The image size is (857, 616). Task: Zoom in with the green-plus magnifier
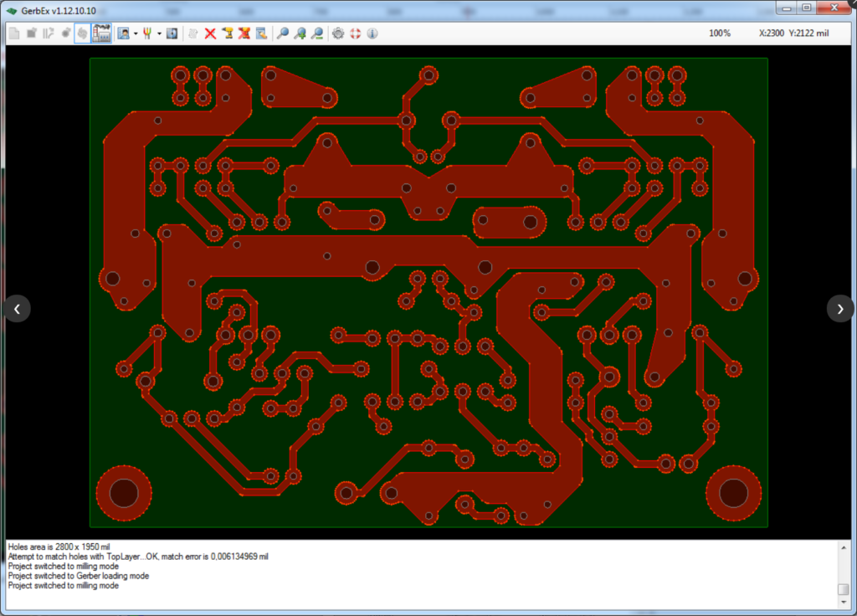300,33
